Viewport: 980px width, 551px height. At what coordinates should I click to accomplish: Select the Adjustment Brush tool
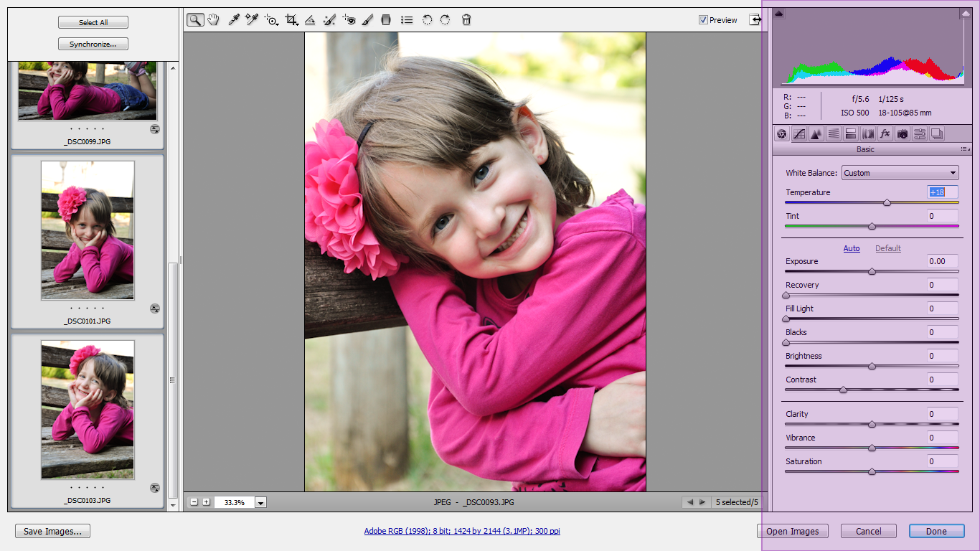coord(367,20)
